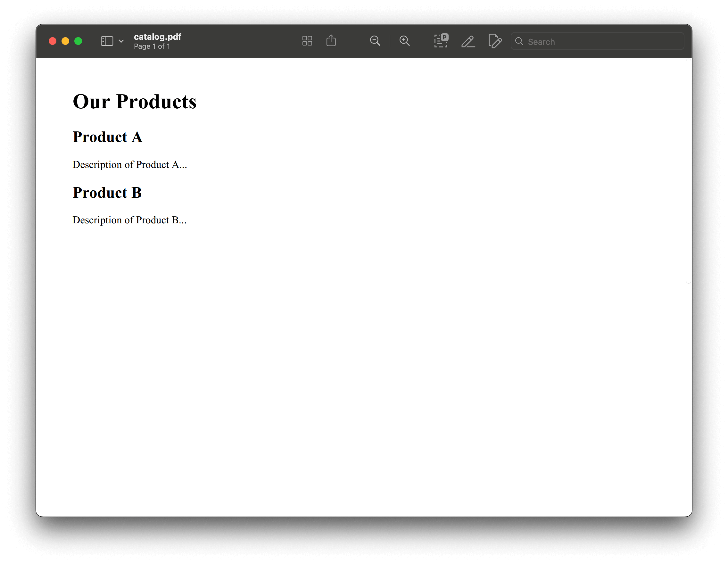Click the 'Page 1 of 1' indicator
This screenshot has width=728, height=564.
(152, 46)
